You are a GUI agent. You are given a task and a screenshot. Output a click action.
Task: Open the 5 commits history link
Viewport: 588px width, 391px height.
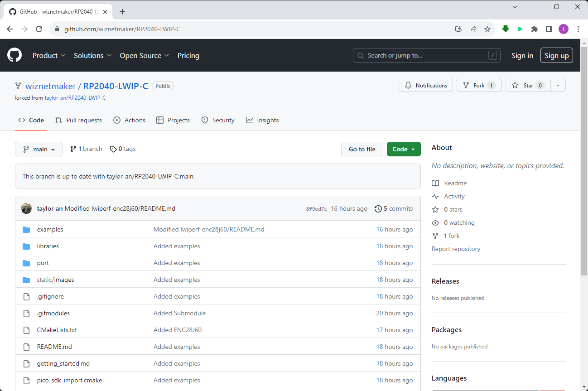pyautogui.click(x=394, y=209)
